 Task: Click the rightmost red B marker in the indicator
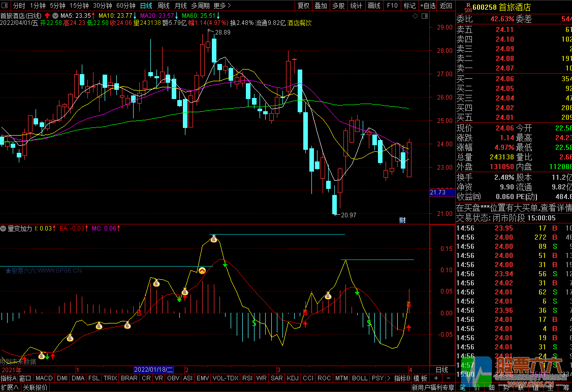click(x=408, y=304)
